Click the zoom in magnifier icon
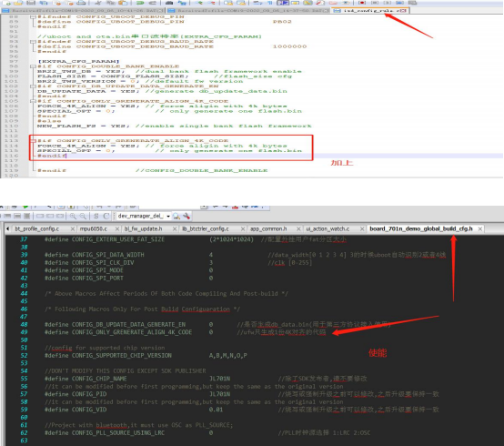504x446 pixels. point(73,216)
